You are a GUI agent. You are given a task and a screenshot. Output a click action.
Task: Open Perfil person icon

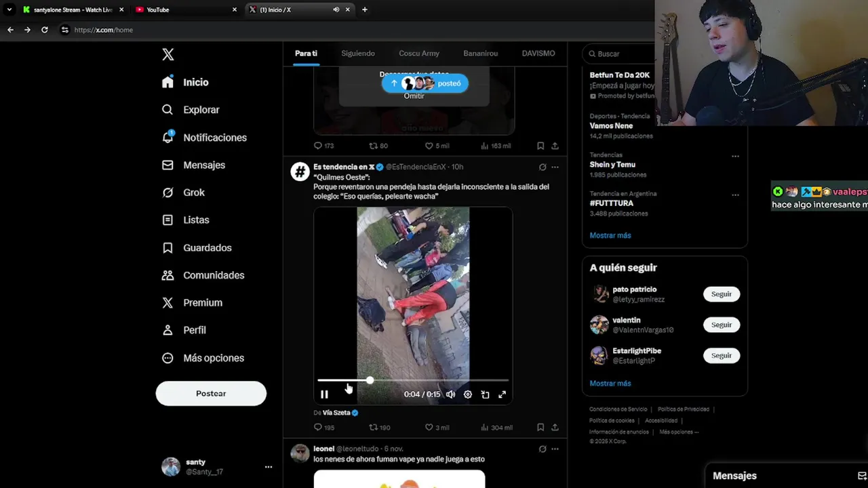[167, 330]
